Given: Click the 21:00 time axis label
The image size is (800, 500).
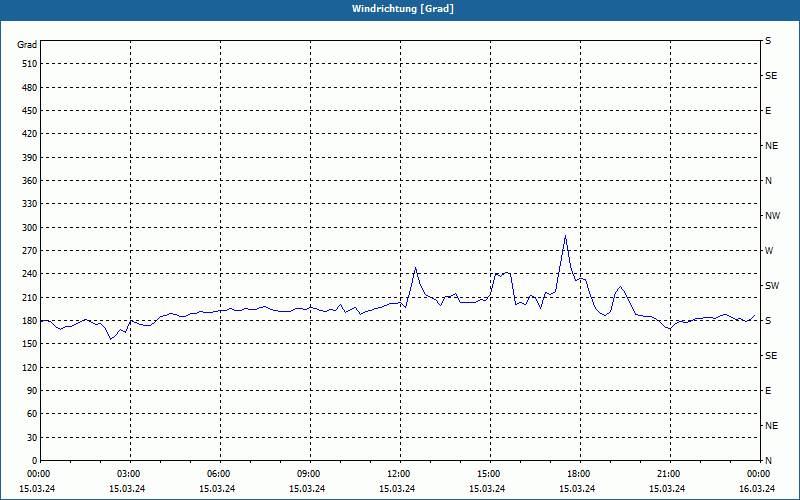Looking at the screenshot, I should pyautogui.click(x=668, y=474).
